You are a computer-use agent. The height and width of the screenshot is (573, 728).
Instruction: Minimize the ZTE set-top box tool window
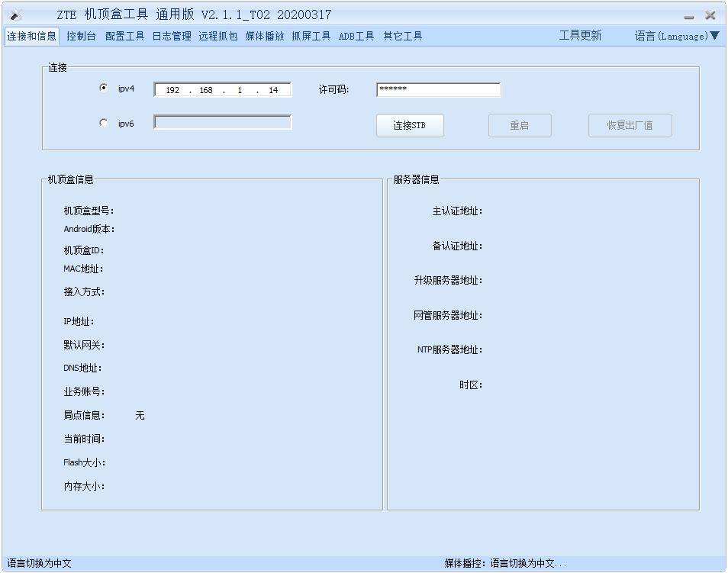click(x=689, y=18)
